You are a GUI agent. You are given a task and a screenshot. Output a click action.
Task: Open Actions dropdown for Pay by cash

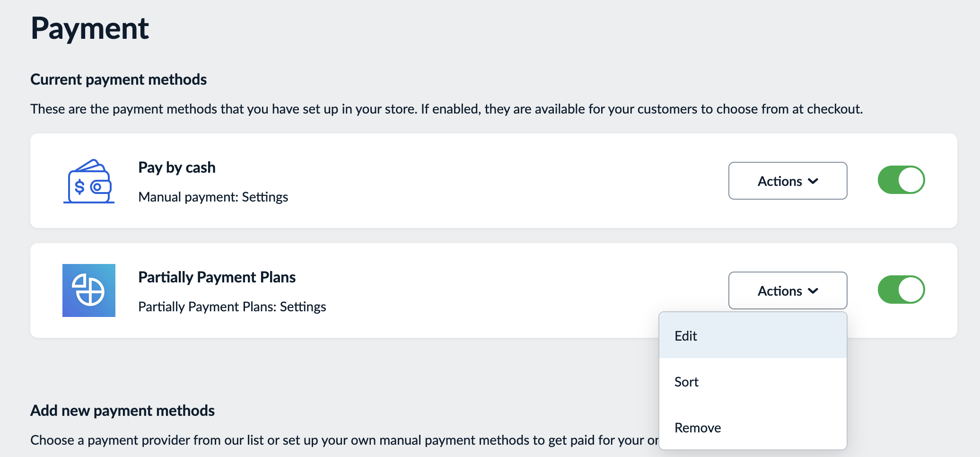tap(787, 181)
